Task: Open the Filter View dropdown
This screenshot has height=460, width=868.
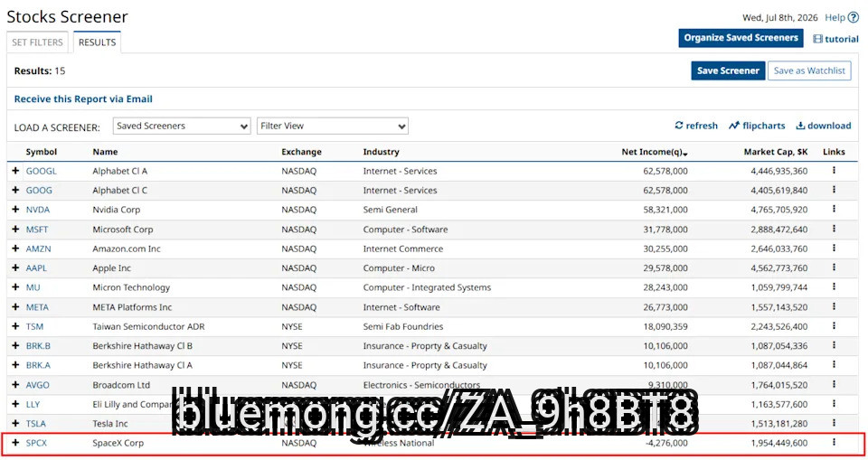Action: [x=332, y=126]
